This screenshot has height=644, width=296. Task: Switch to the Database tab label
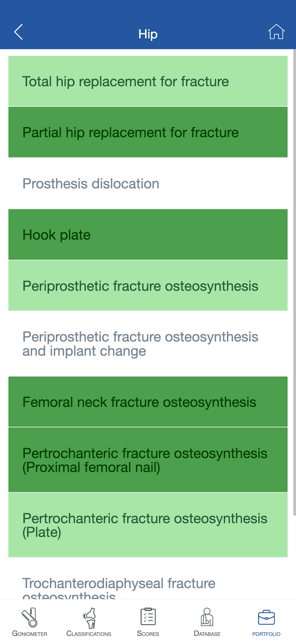point(207,634)
